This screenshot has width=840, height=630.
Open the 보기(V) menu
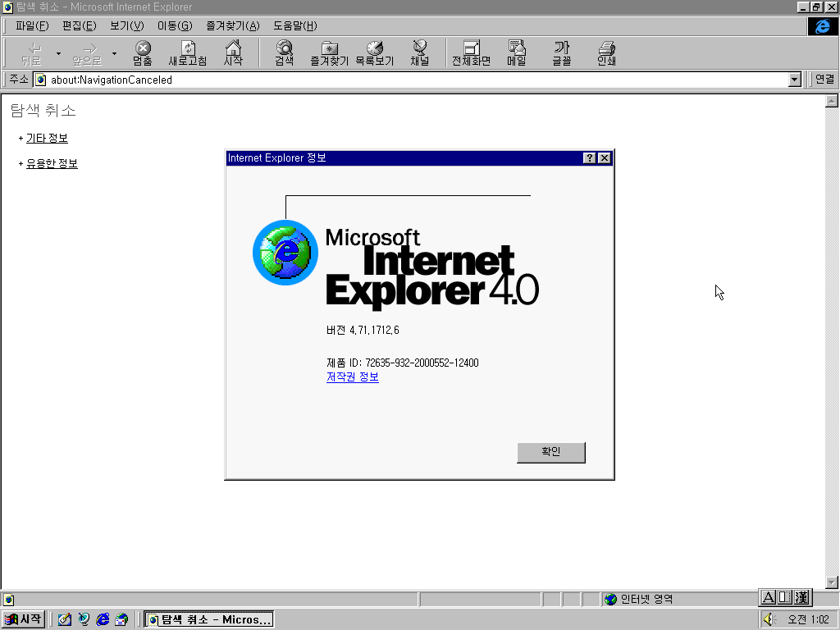[x=127, y=25]
